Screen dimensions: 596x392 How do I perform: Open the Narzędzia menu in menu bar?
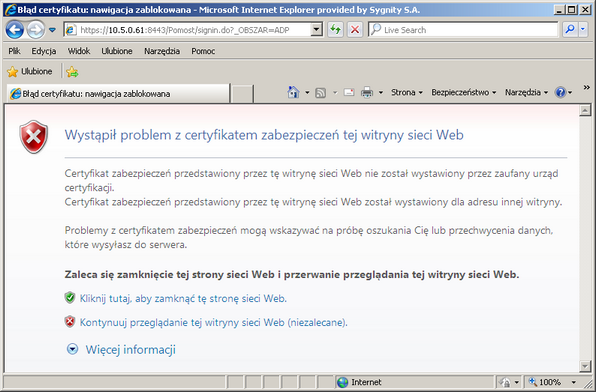pos(162,51)
